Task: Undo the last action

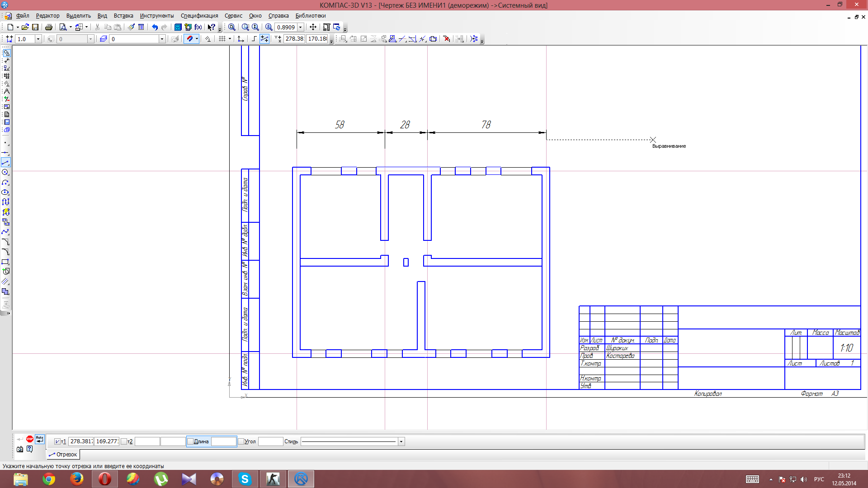Action: tap(155, 27)
